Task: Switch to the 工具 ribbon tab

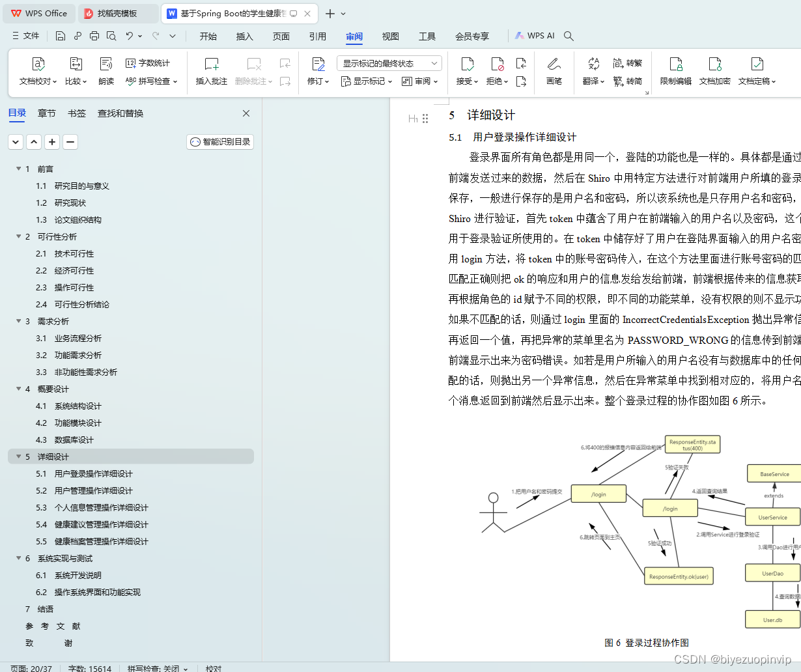Action: coord(427,36)
